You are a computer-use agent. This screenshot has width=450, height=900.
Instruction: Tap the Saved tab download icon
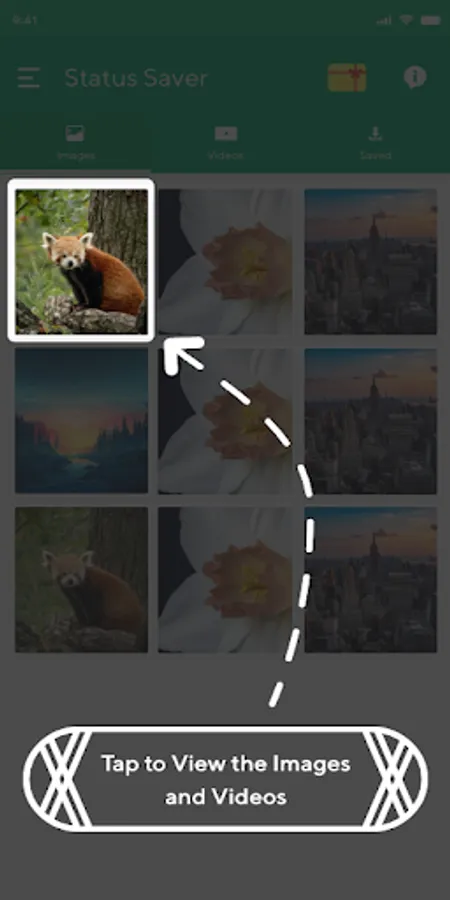point(375,134)
